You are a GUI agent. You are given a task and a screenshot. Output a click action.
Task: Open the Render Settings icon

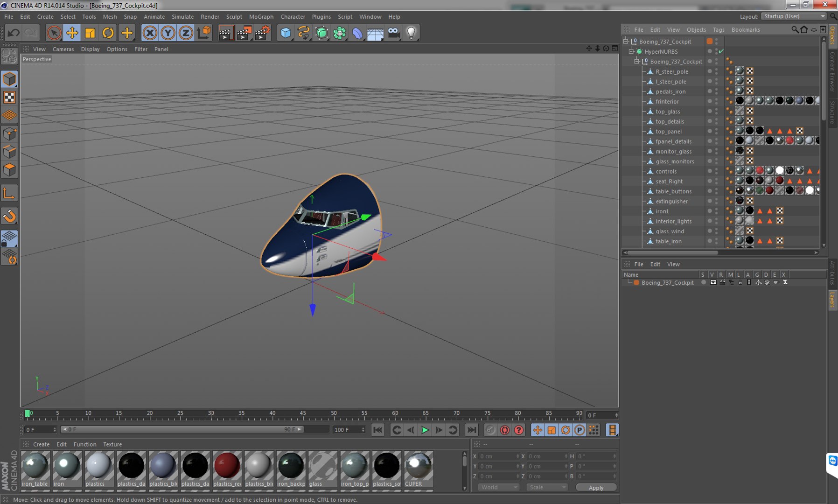point(262,33)
